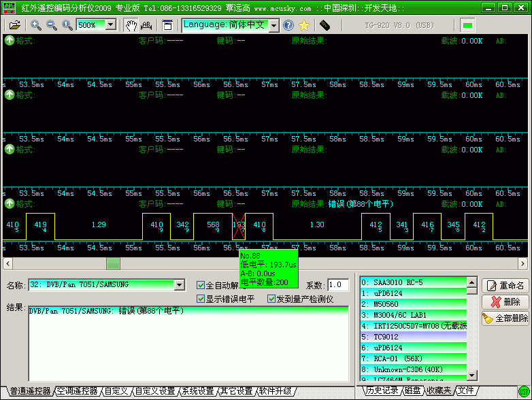Click the zoom in magnifier icon
Image resolution: width=532 pixels, height=400 pixels.
tap(36, 25)
